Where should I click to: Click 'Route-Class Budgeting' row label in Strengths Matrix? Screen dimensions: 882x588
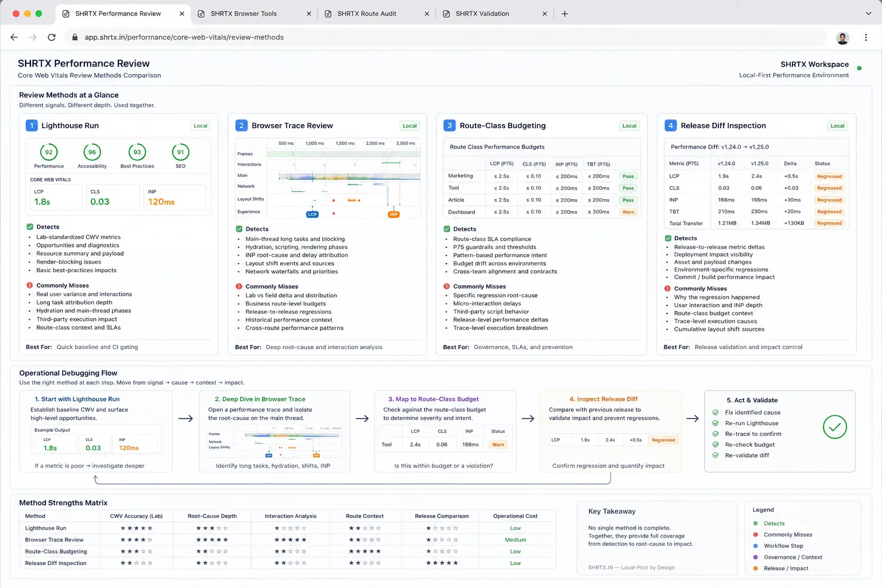click(x=56, y=552)
